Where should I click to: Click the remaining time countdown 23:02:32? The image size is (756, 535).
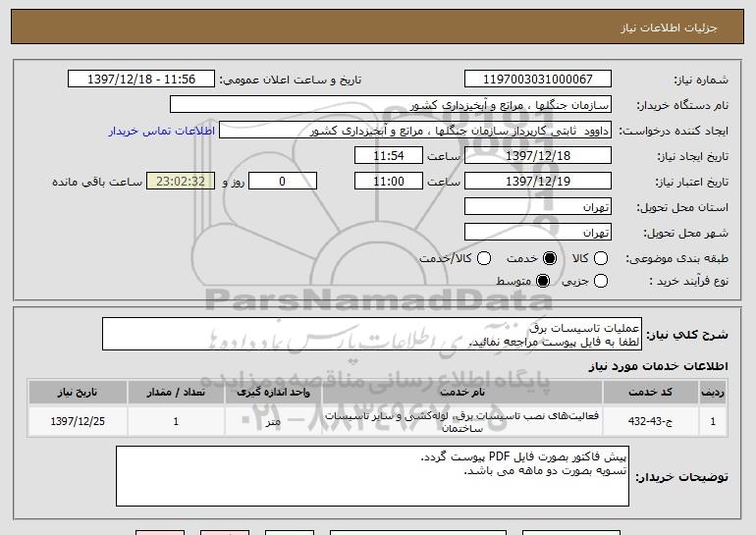tap(181, 182)
